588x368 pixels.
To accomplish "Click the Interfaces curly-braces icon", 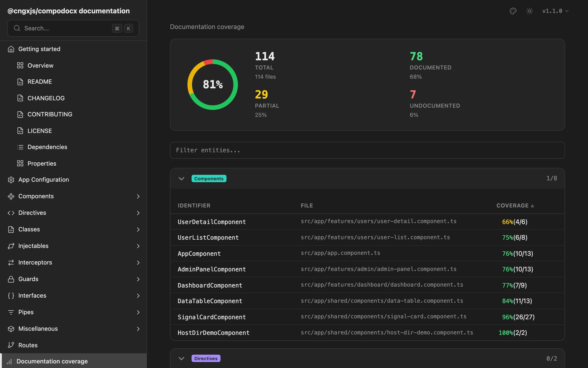I will coord(11,296).
